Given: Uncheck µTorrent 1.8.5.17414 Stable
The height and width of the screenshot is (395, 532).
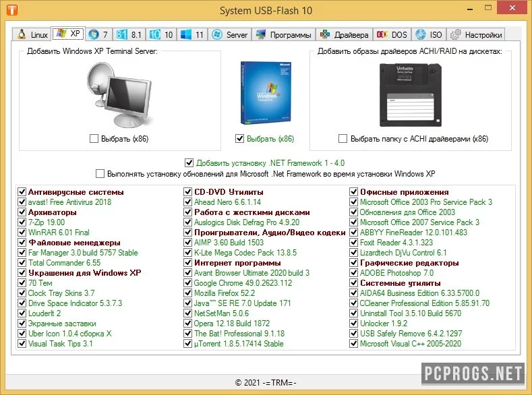Looking at the screenshot, I should (188, 344).
